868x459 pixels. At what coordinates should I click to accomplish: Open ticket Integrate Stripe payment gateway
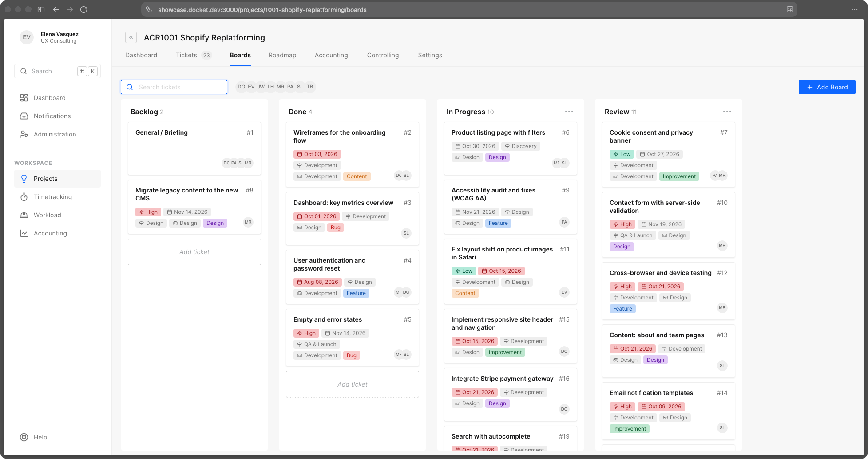click(x=511, y=395)
